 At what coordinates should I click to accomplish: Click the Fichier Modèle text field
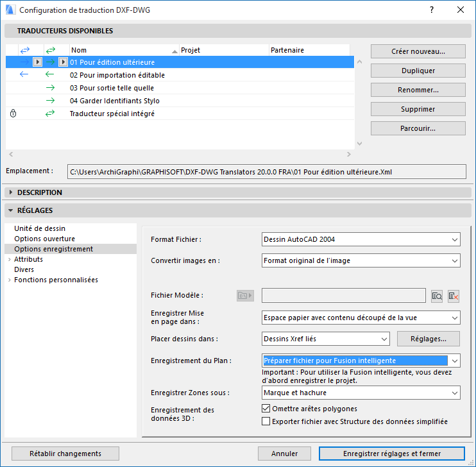[x=344, y=296]
